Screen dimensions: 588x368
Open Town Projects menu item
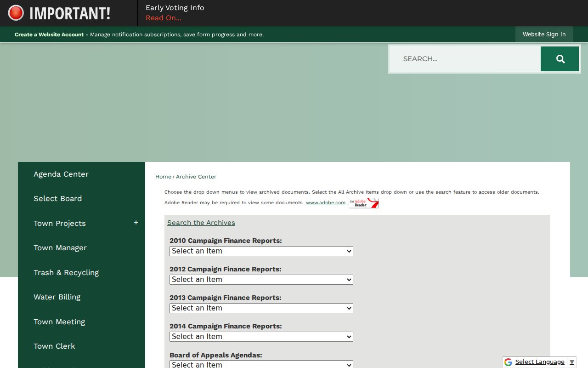(x=60, y=223)
